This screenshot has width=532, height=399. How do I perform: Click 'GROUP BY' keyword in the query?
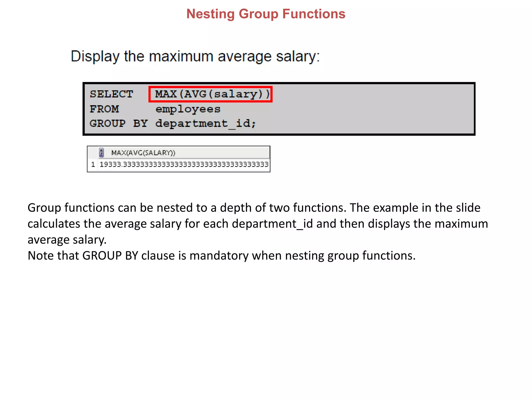point(118,123)
